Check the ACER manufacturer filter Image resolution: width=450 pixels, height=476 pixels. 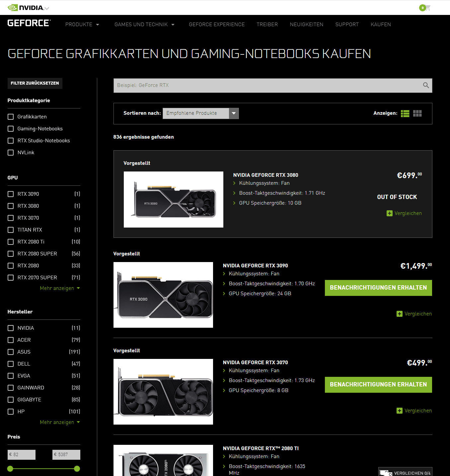[x=11, y=340]
